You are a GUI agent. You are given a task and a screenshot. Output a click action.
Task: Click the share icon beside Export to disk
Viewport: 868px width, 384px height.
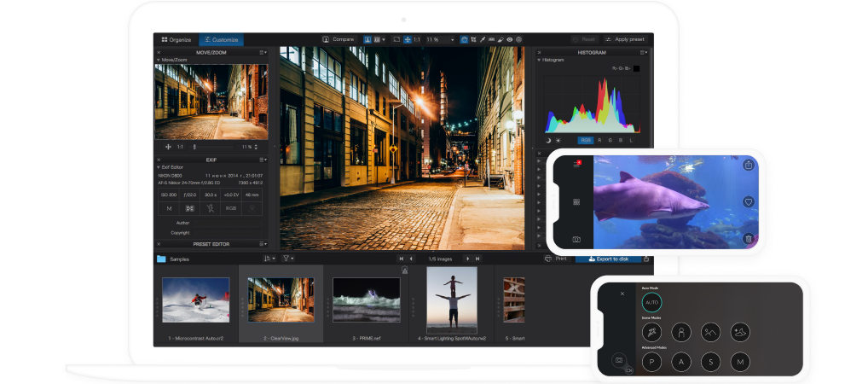click(646, 259)
